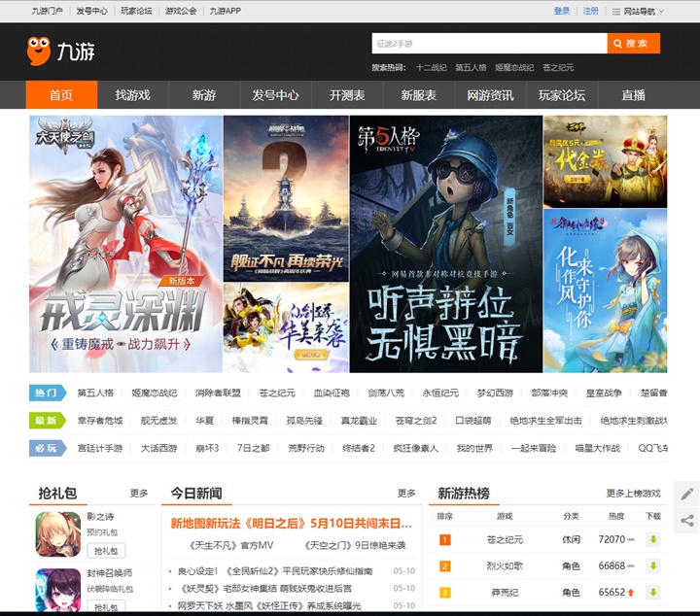Screen dimensions: 700x616
Task: Select the 找游戏 navigation tab
Action: point(133,94)
